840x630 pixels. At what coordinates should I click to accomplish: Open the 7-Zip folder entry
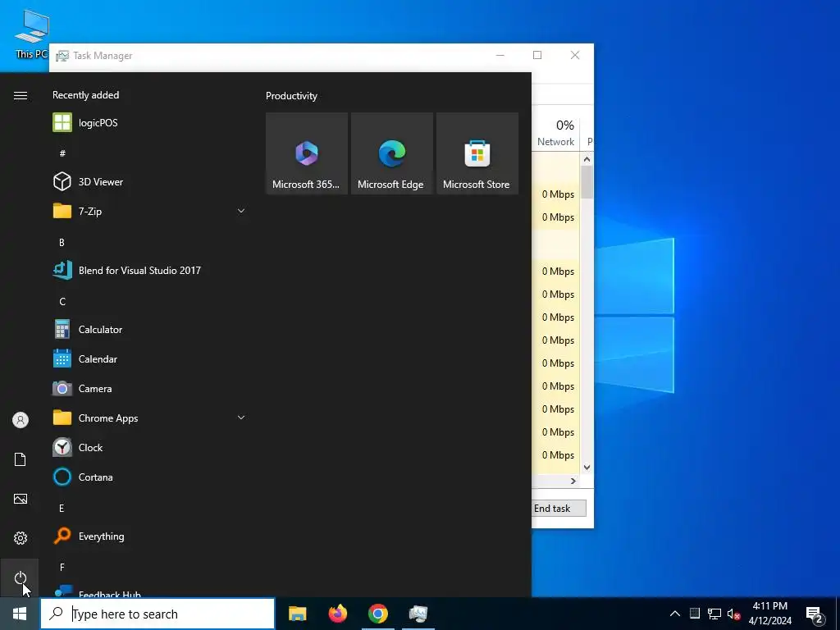tap(150, 211)
